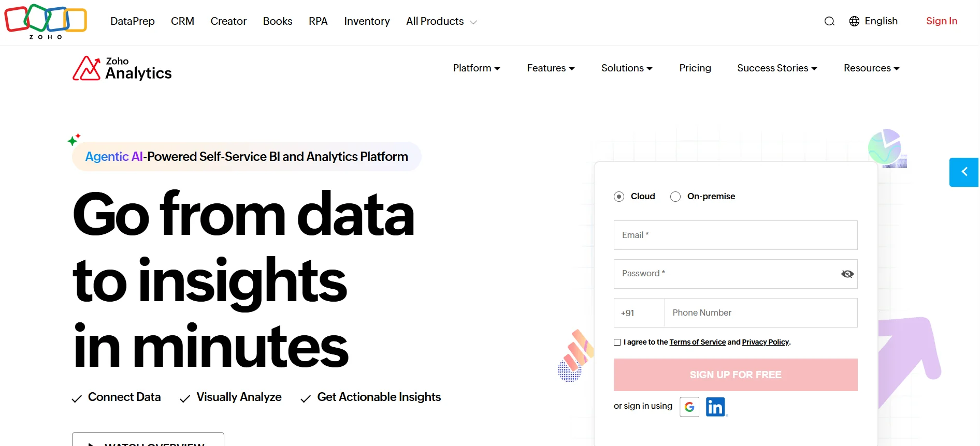
Task: Click the 'or sign in using' text
Action: [643, 406]
